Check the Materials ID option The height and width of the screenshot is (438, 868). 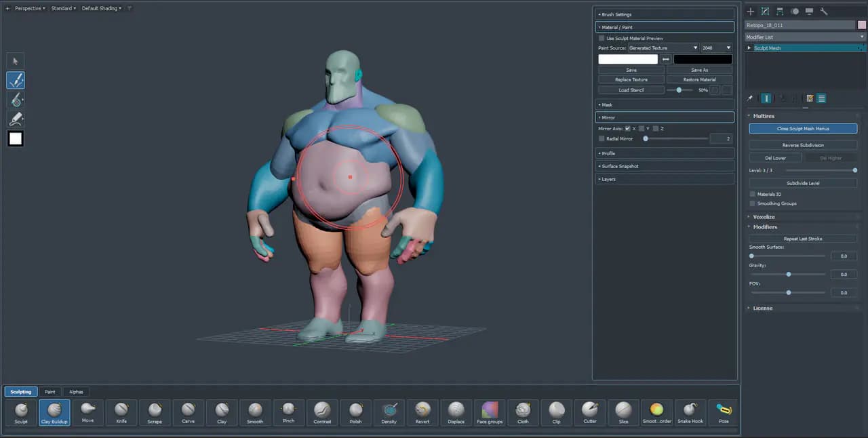753,194
